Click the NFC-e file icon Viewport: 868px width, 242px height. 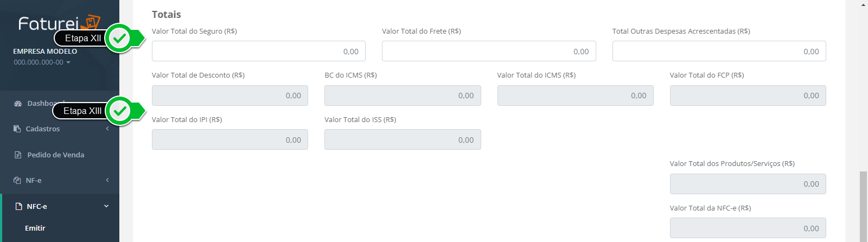click(x=18, y=206)
